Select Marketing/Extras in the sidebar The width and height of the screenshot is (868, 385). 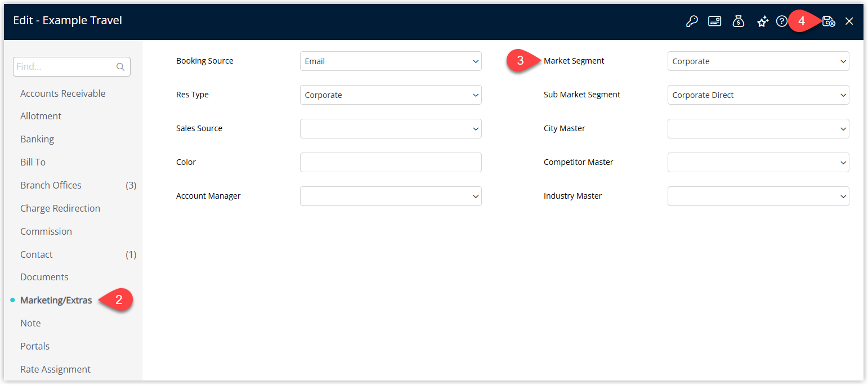point(56,300)
